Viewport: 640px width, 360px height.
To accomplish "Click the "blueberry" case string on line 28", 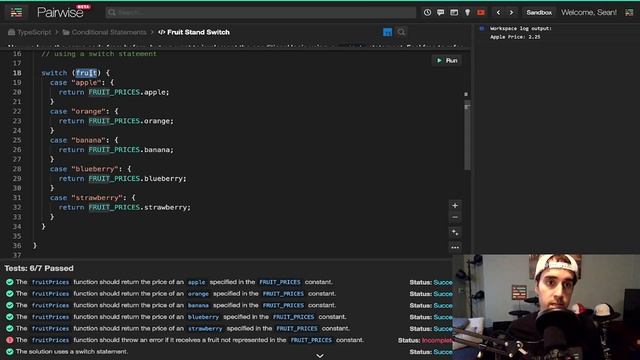I will click(x=95, y=169).
